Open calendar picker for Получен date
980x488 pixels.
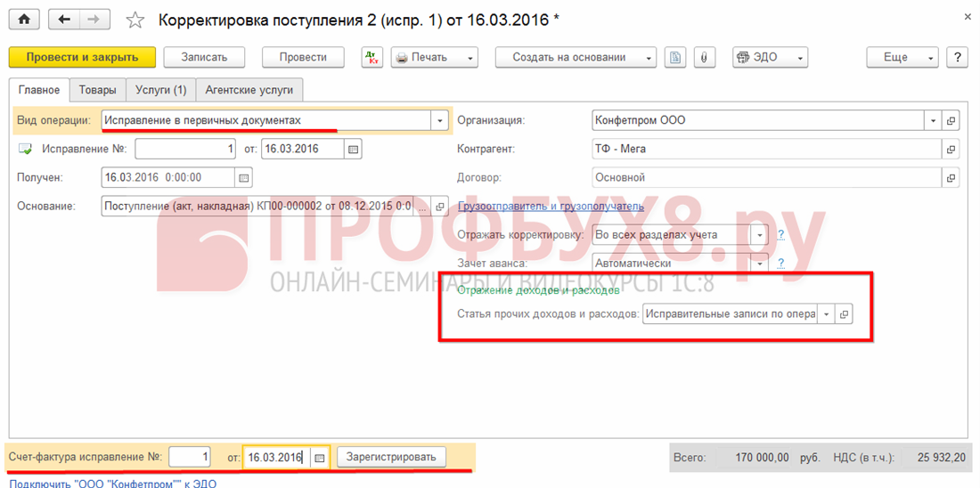click(244, 177)
